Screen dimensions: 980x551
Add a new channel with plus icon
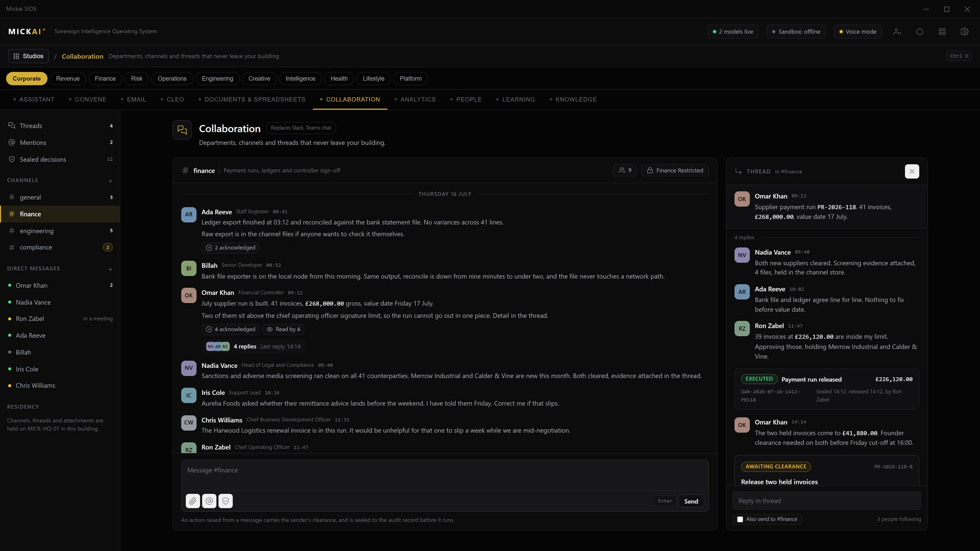[110, 181]
